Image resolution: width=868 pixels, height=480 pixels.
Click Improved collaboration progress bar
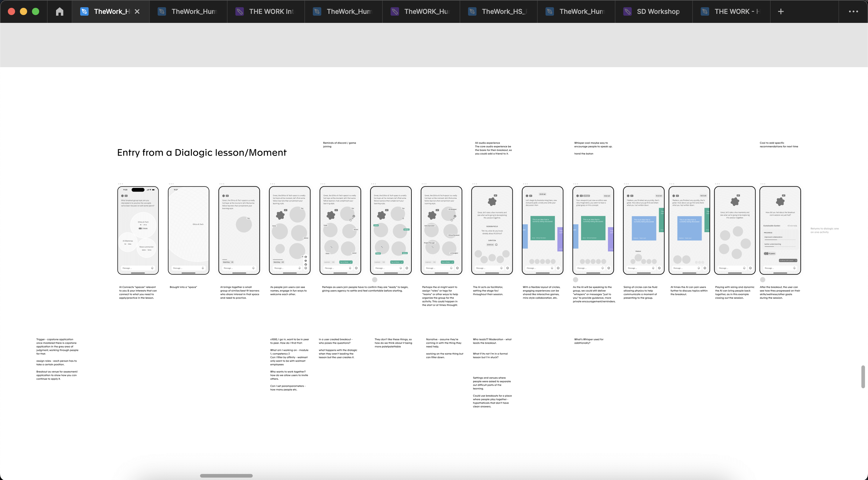pyautogui.click(x=780, y=240)
